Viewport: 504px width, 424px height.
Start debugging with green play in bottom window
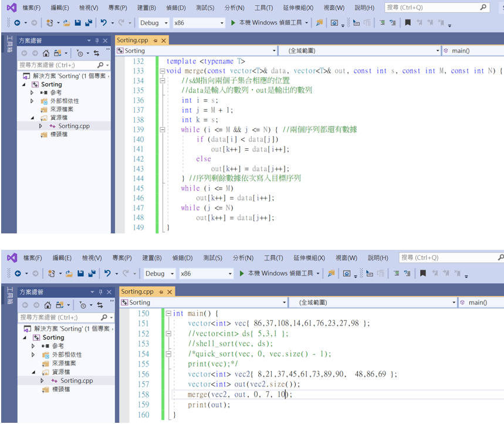pos(242,273)
